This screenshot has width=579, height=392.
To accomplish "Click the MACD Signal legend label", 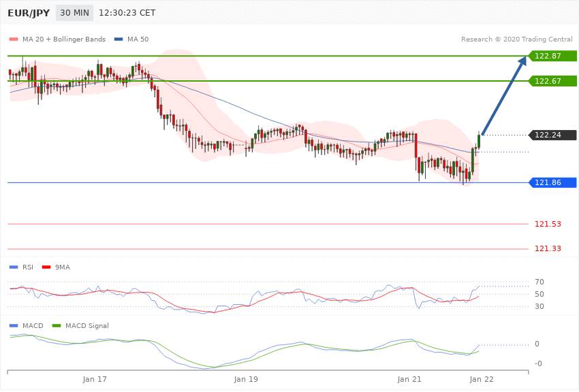I will [x=87, y=325].
